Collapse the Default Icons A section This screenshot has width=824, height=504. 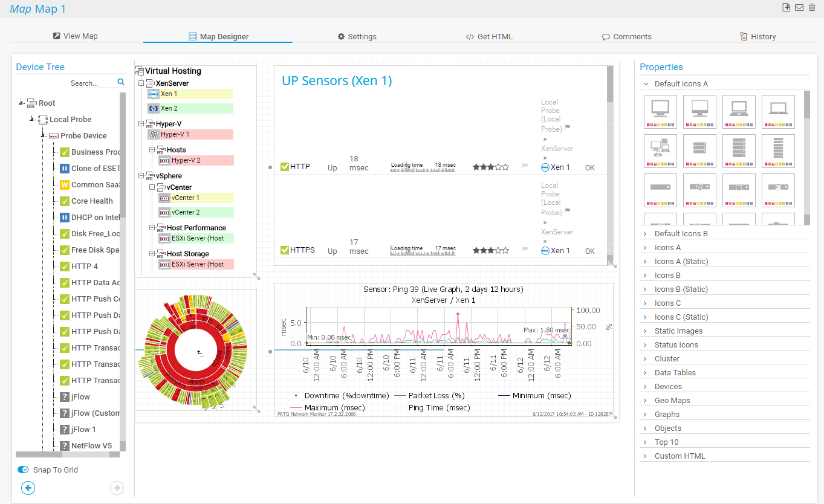click(x=646, y=84)
